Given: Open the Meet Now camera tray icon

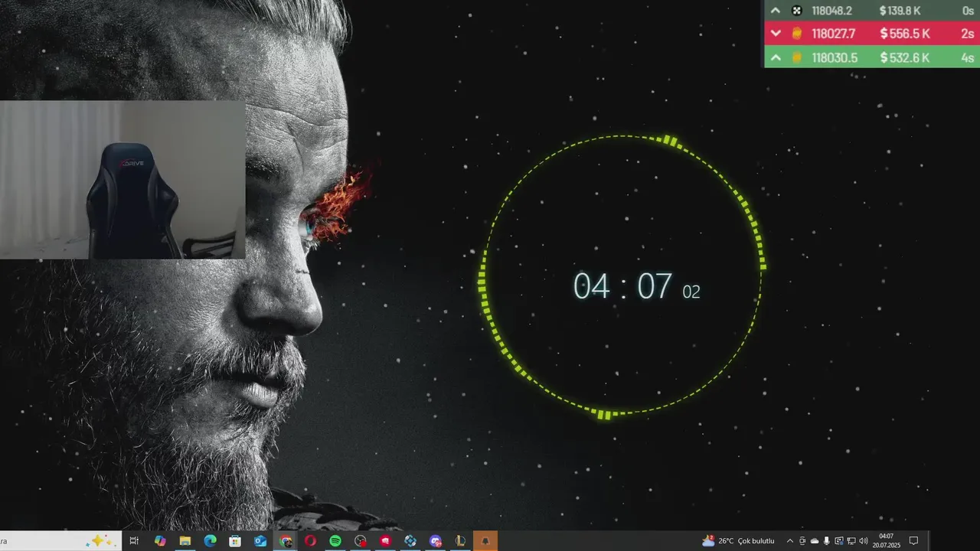Looking at the screenshot, I should [802, 541].
